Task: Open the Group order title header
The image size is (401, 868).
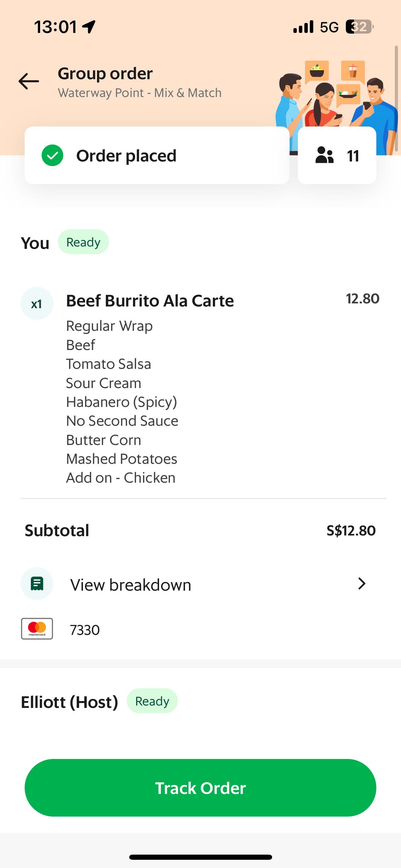Action: [x=105, y=73]
